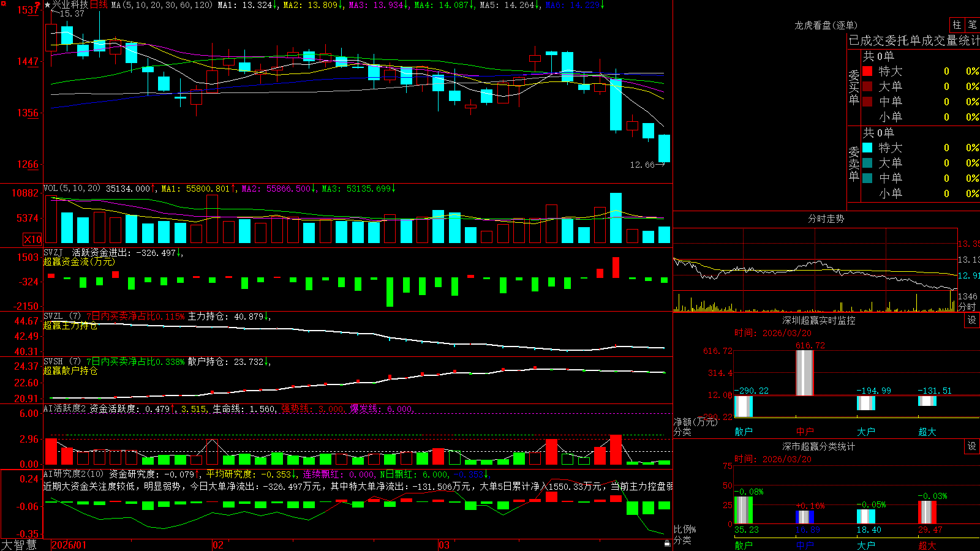Click the 15.37 high price annotation
Viewport: 980px width, 551px height.
[72, 13]
